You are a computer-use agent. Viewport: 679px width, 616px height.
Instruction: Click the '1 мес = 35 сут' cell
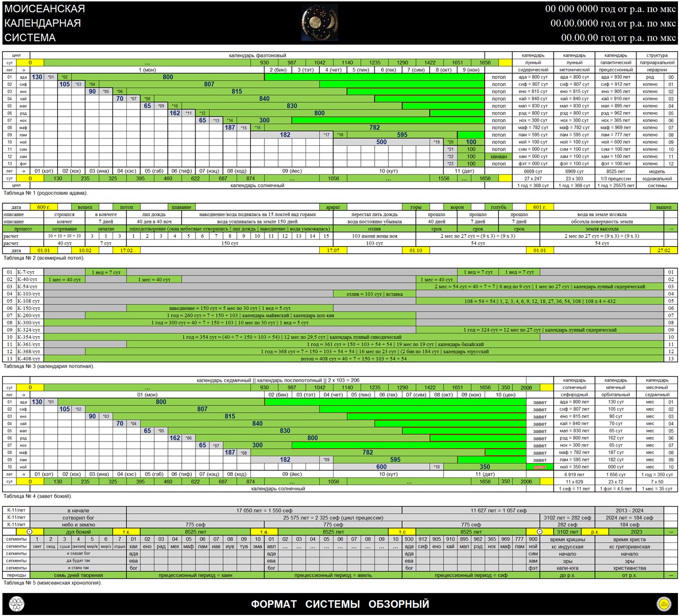[657, 489]
